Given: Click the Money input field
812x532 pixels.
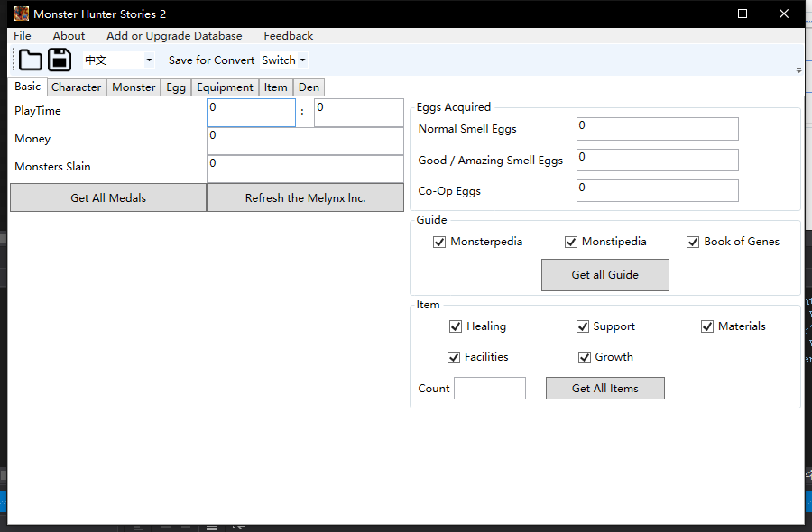Looking at the screenshot, I should (306, 141).
